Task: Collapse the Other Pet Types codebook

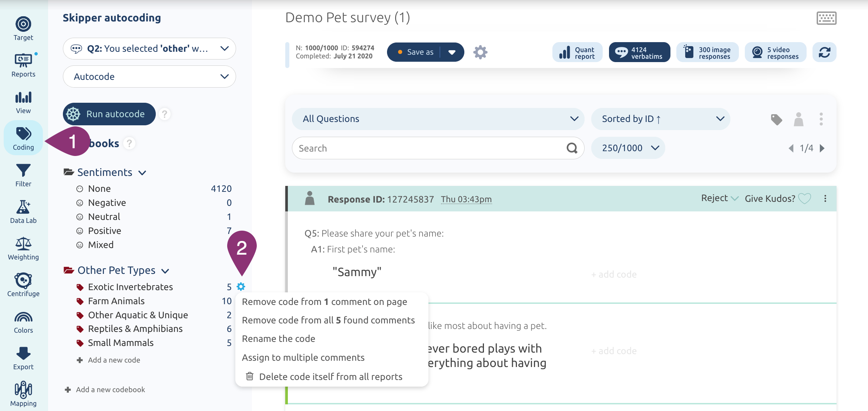Action: coord(165,271)
